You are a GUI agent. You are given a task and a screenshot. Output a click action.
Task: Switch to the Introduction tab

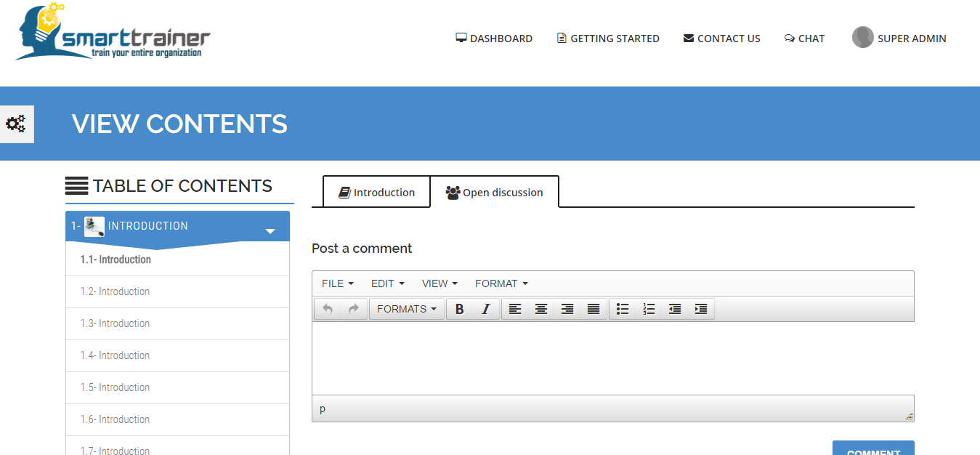tap(376, 193)
